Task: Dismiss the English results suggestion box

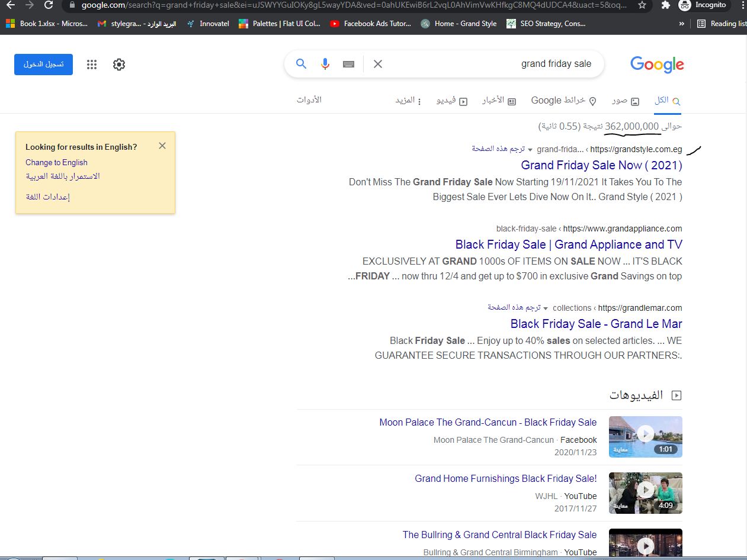Action: (x=162, y=146)
